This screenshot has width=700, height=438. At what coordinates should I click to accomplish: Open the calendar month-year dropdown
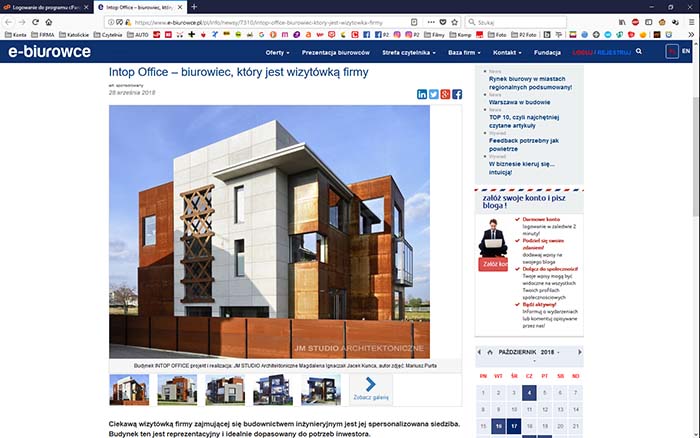click(x=529, y=352)
